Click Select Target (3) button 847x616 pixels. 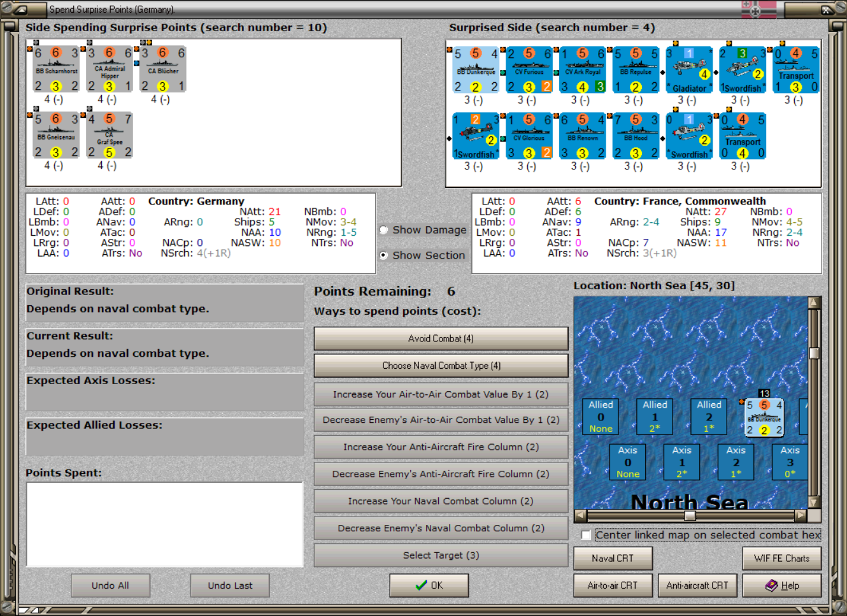(441, 555)
